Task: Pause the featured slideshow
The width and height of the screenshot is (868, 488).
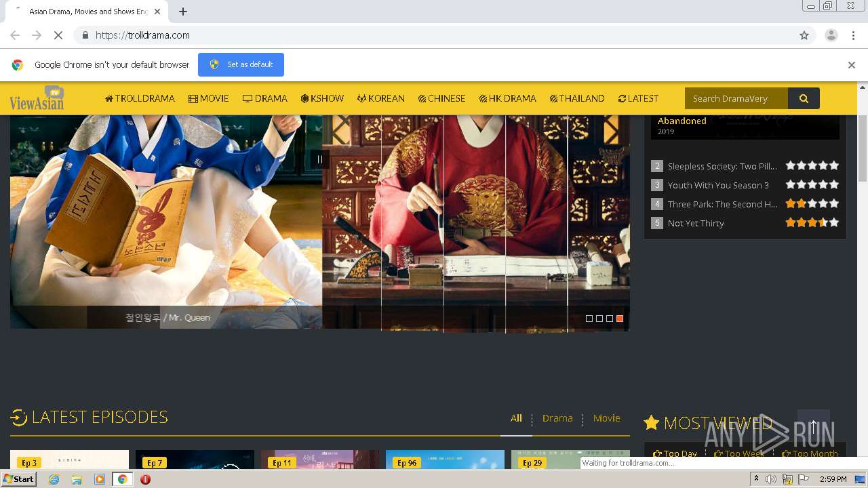Action: click(x=320, y=159)
